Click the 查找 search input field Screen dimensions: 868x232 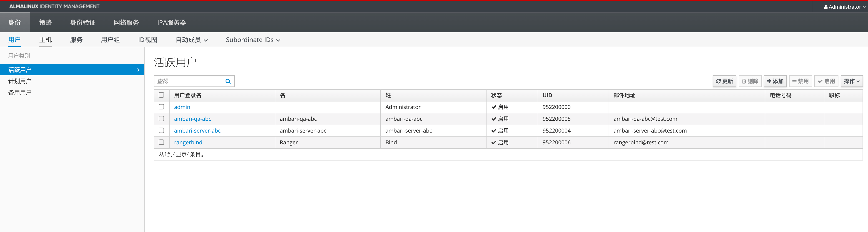(189, 81)
